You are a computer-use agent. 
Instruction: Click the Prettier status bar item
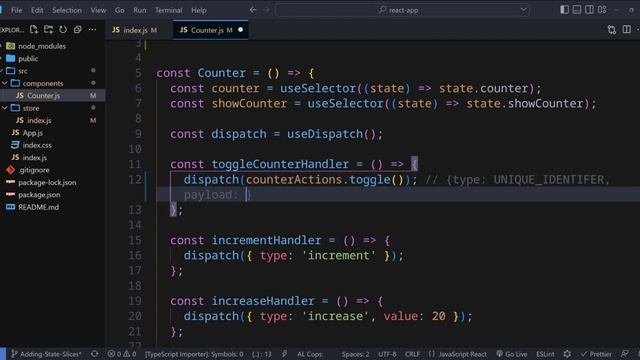coord(596,354)
